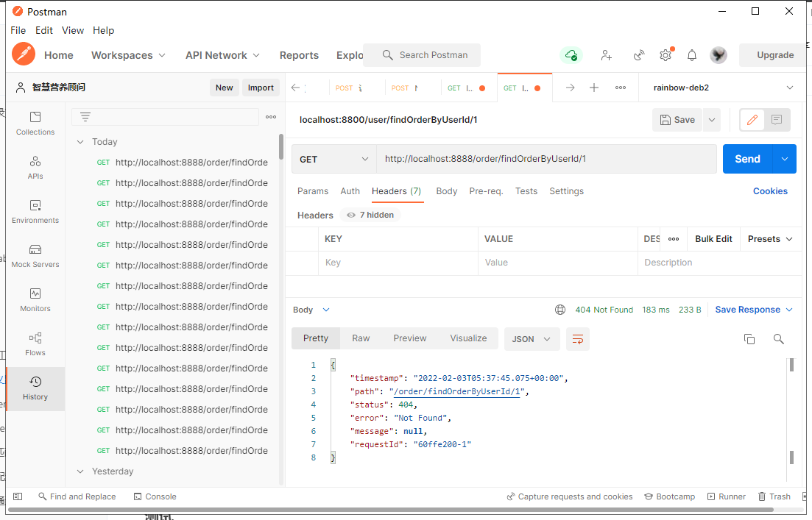Expand the API Network dropdown
This screenshot has width=812, height=520.
pos(222,55)
